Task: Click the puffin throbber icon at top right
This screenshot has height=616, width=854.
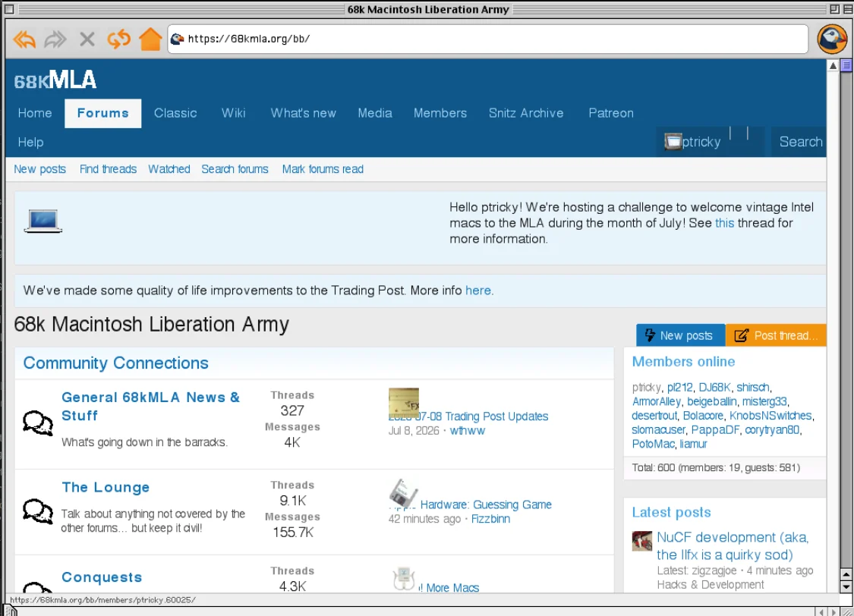Action: pyautogui.click(x=832, y=39)
